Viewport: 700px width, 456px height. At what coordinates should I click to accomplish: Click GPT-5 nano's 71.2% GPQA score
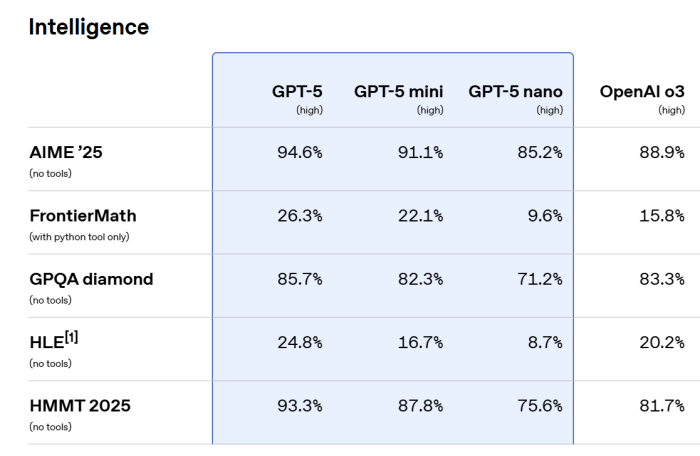(x=539, y=279)
